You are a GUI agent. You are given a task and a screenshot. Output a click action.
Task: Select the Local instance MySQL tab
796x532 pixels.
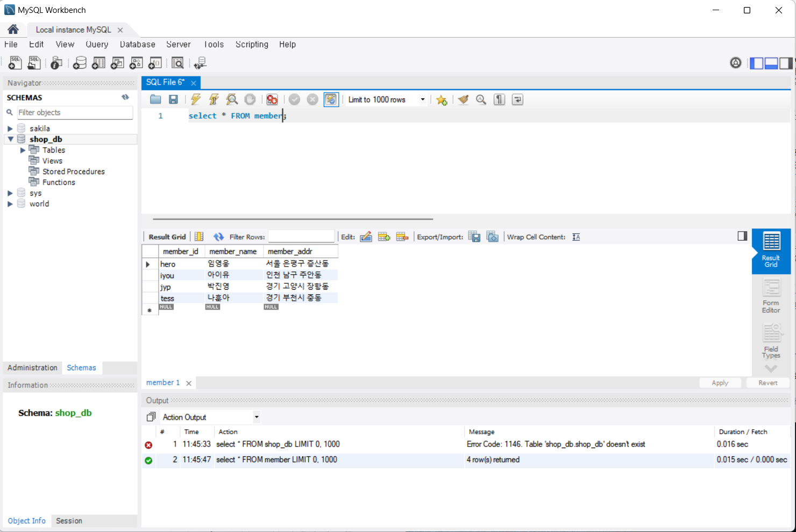(x=73, y=30)
